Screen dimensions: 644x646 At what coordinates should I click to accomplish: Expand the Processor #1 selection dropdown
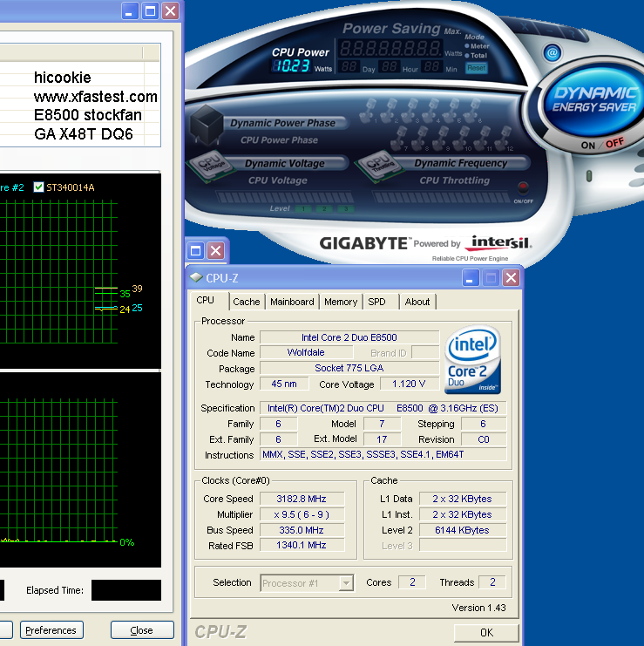click(346, 583)
